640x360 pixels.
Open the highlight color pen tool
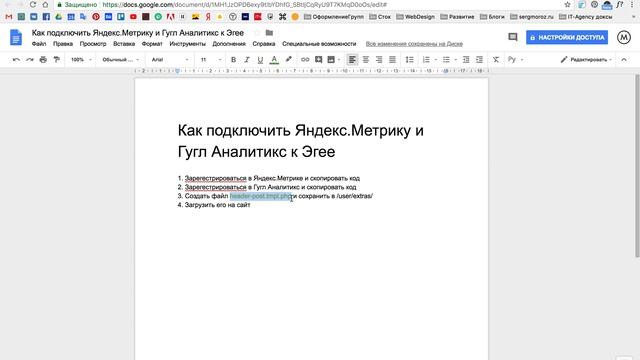point(289,60)
